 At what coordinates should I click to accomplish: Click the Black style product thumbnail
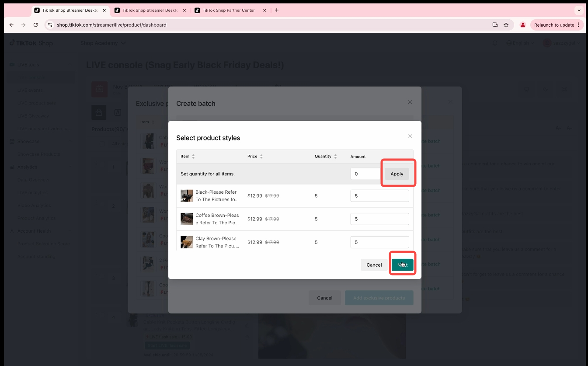point(187,196)
